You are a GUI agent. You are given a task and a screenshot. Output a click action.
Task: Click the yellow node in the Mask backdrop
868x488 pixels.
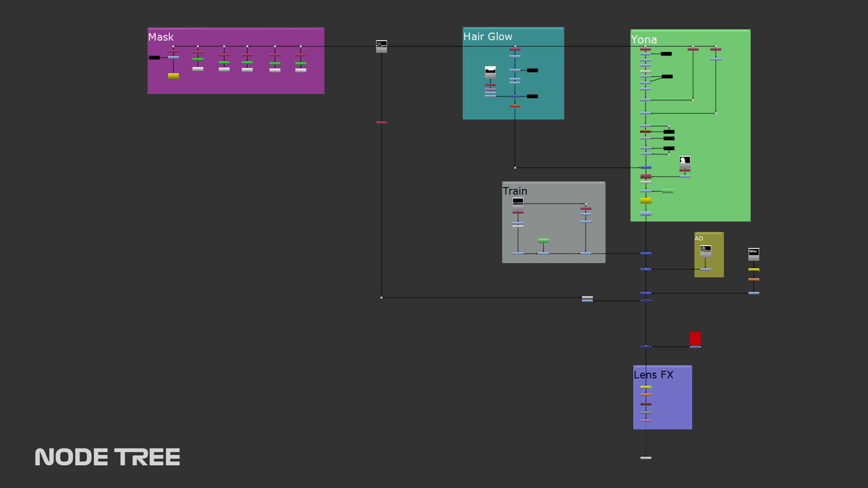[173, 76]
